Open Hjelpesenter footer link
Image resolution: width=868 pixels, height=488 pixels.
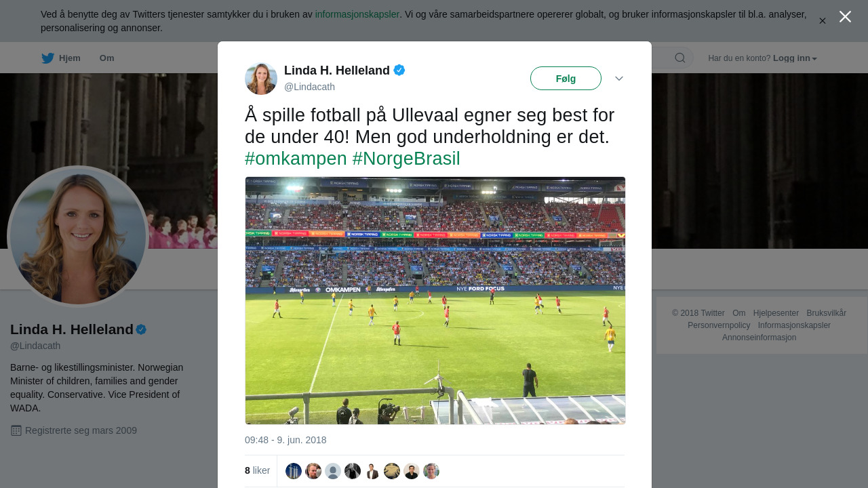[776, 313]
